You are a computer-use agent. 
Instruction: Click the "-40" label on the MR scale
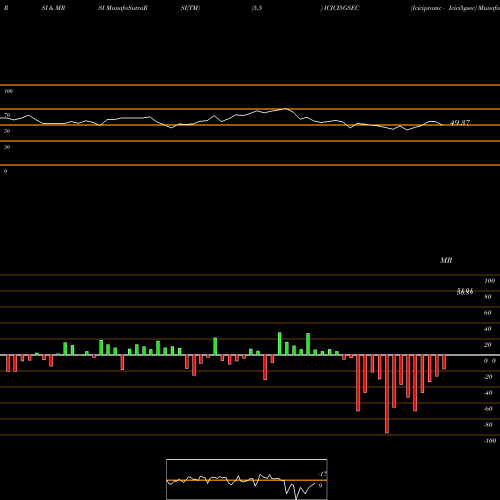coord(488,393)
